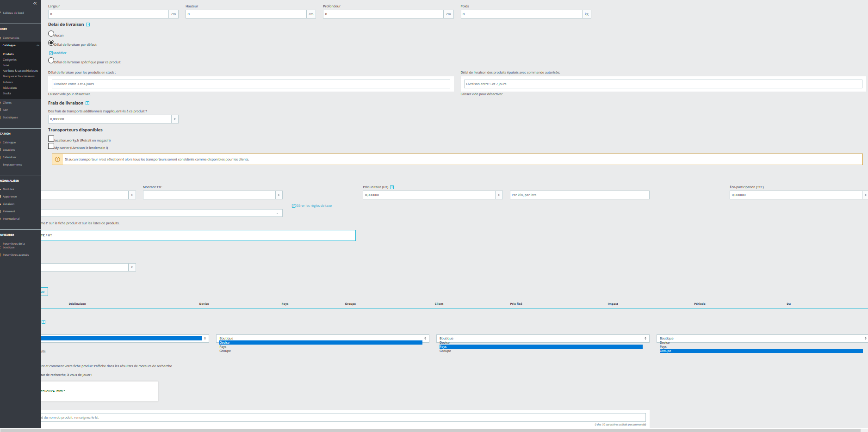Viewport: 868px width, 432px height.
Task: Focus the Par kilo, par litre field
Action: pos(579,195)
